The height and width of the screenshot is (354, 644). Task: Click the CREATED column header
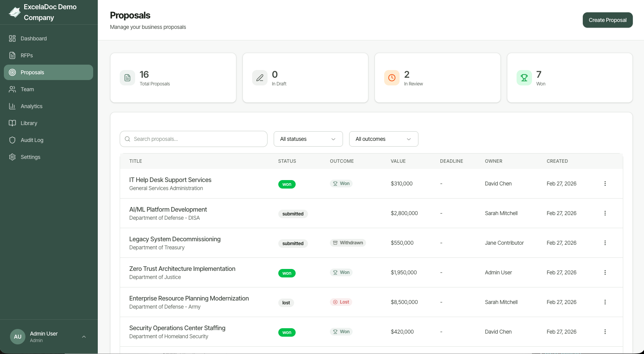pos(557,161)
